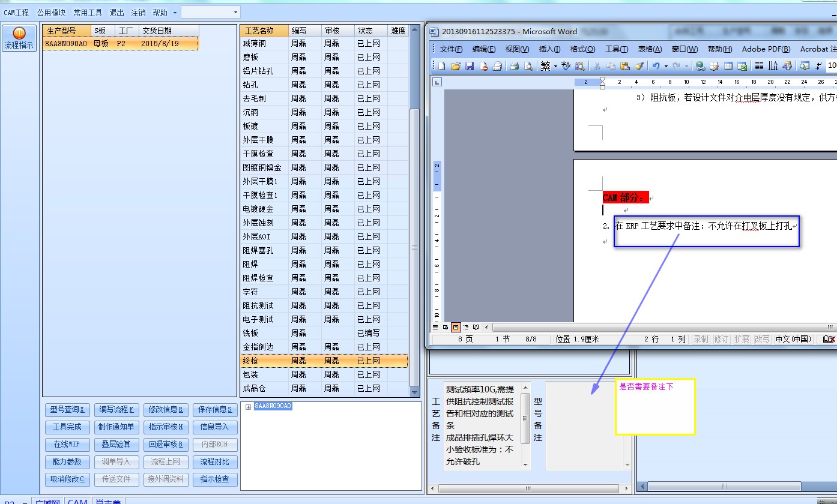Image resolution: width=837 pixels, height=504 pixels.
Task: Paste from clipboard in Word toolbar
Action: [x=625, y=66]
